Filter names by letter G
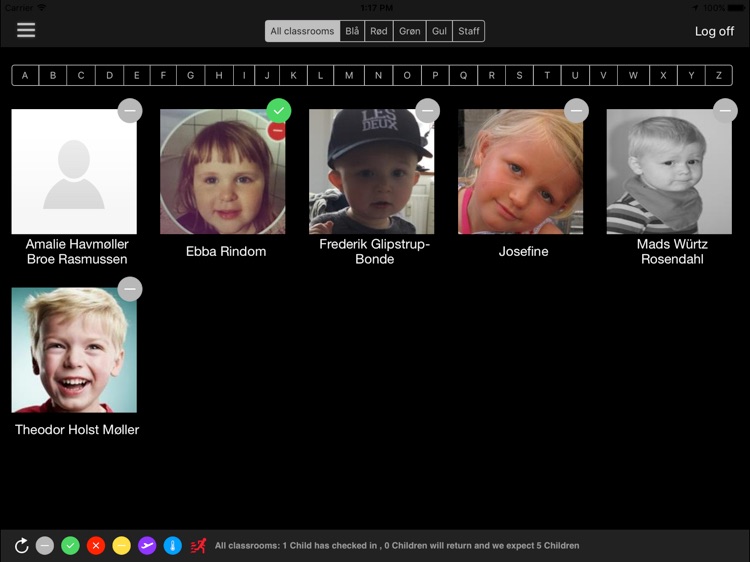Screen dimensions: 750x562 click(190, 76)
